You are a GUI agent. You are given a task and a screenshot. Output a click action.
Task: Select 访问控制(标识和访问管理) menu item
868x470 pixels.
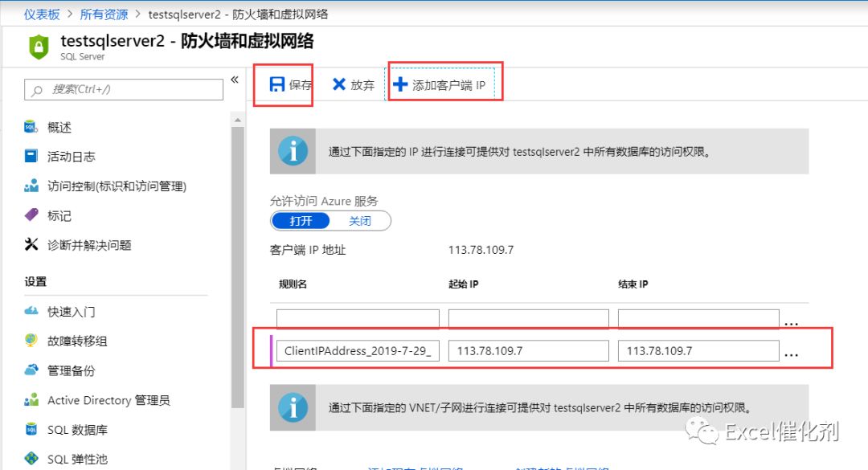click(x=117, y=186)
